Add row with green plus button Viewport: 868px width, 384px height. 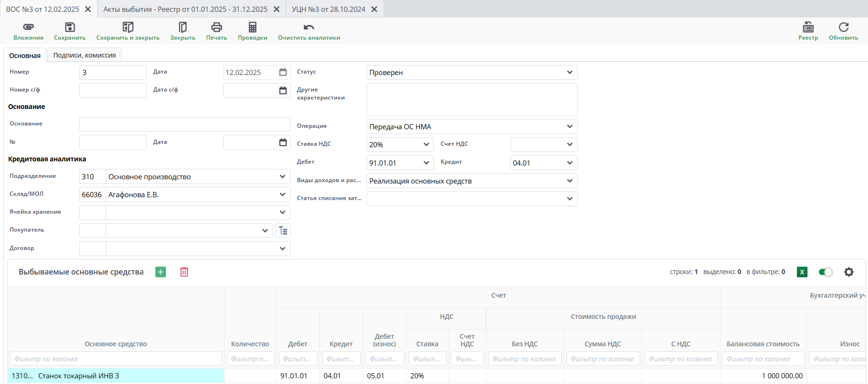160,272
